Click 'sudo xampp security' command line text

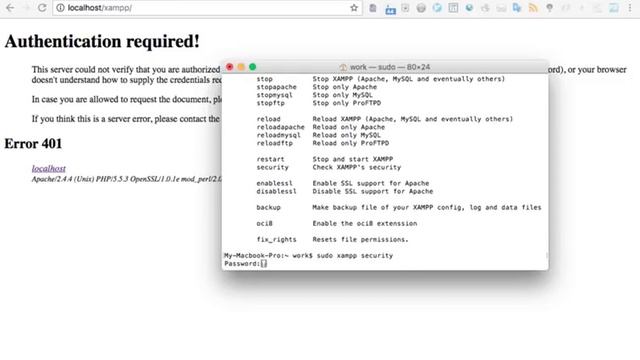point(355,256)
